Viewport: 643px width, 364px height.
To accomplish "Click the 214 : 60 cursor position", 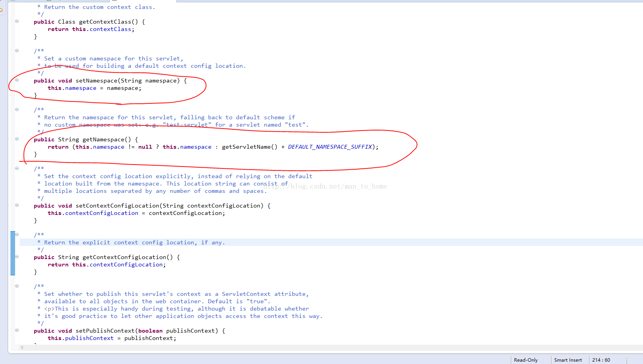I will click(601, 360).
